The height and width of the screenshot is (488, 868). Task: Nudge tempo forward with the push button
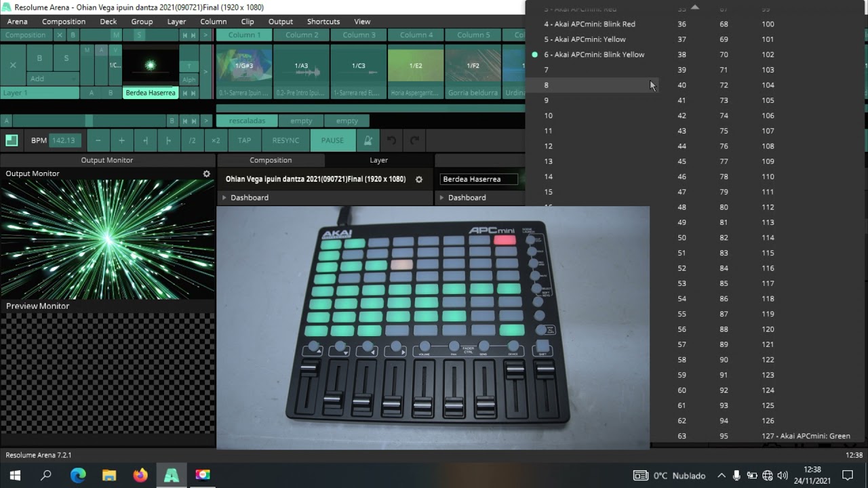(168, 140)
